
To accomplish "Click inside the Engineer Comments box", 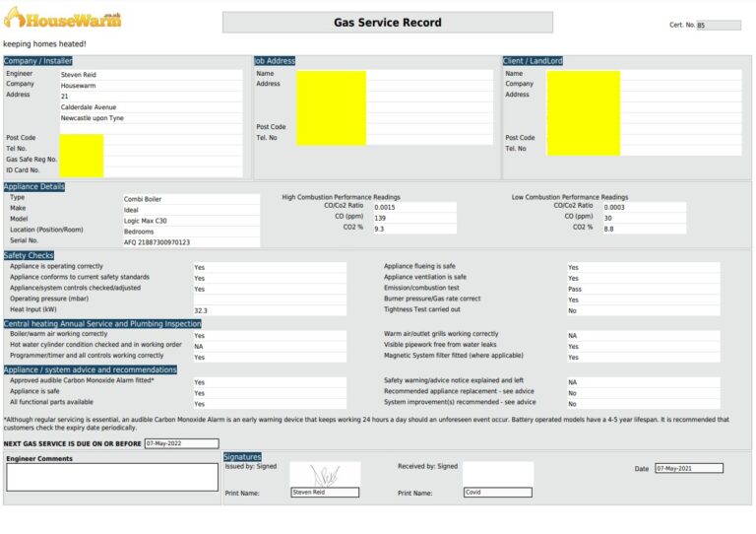I will (x=112, y=477).
